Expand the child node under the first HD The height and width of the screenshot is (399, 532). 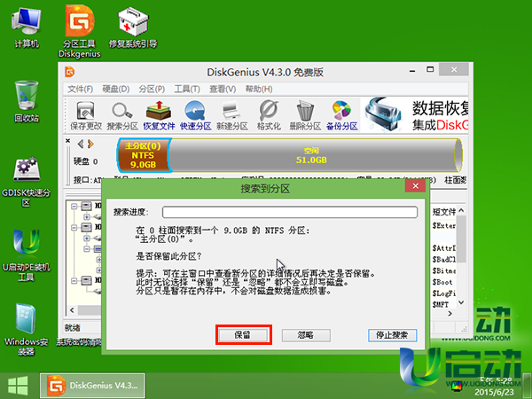[87, 217]
